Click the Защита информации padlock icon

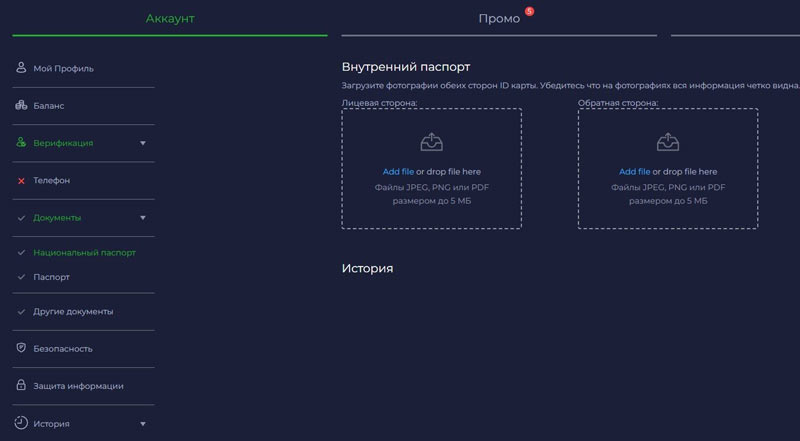click(x=21, y=385)
